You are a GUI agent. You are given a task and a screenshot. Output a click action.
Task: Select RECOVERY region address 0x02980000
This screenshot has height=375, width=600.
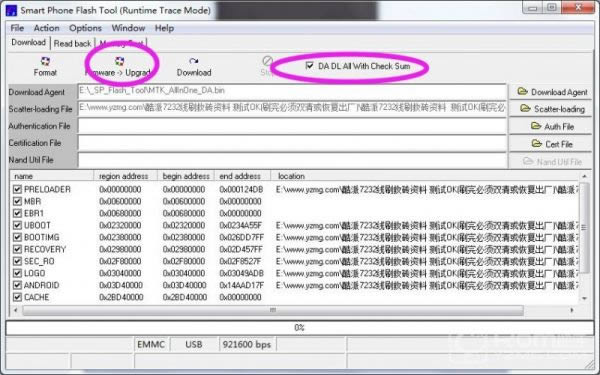tap(120, 249)
